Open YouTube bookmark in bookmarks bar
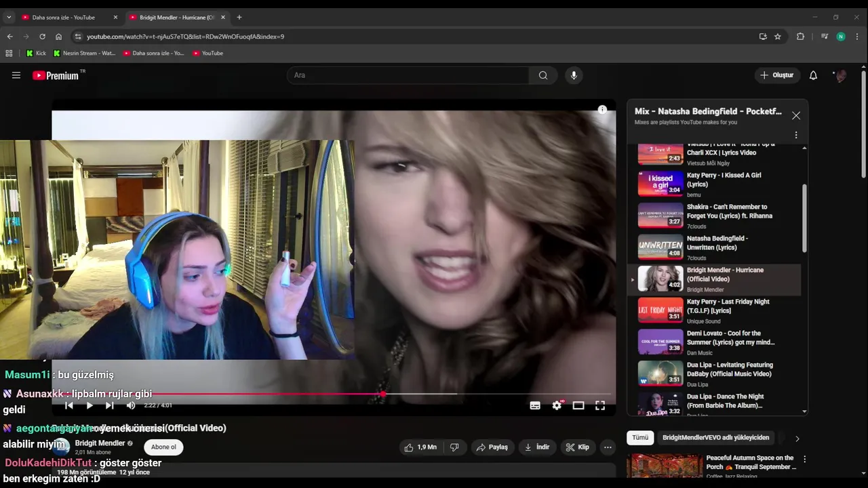 (x=208, y=53)
